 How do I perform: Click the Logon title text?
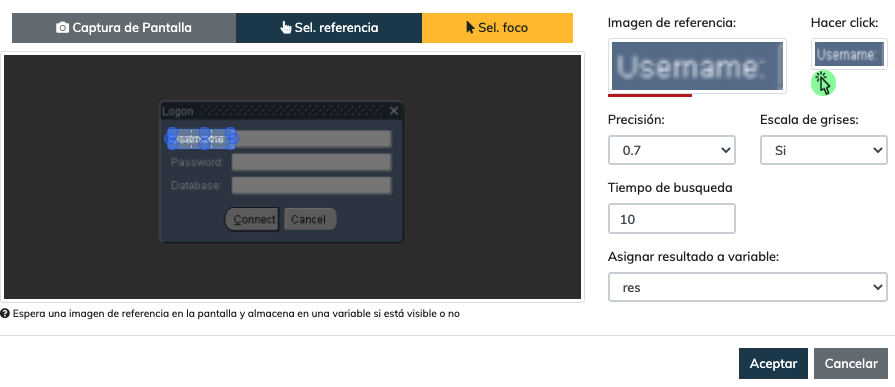pyautogui.click(x=178, y=111)
